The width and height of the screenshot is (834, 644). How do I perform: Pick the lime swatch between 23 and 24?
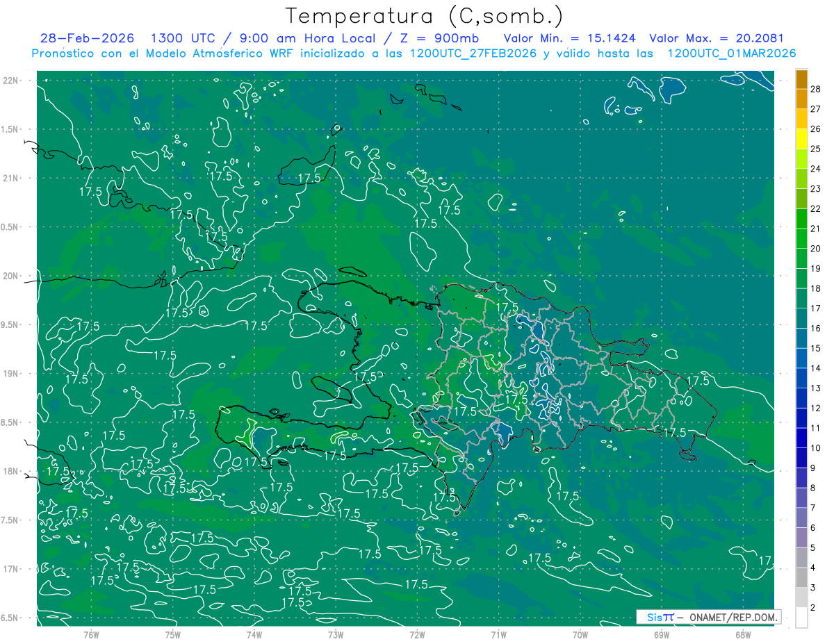(x=801, y=179)
